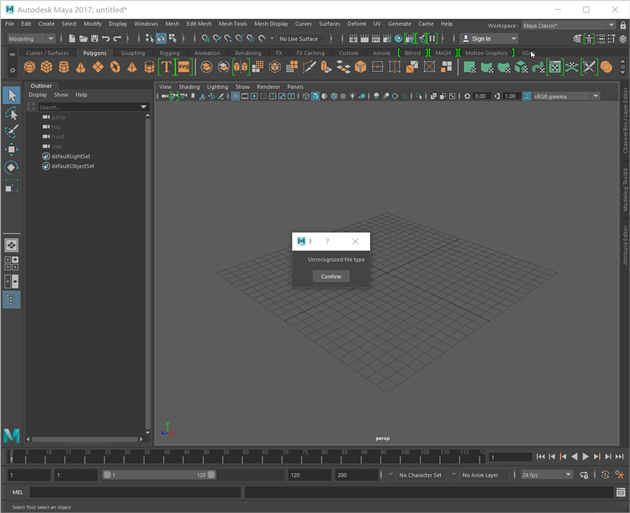Select defaultLightSet in the Outliner
630x513 pixels.
tap(70, 156)
